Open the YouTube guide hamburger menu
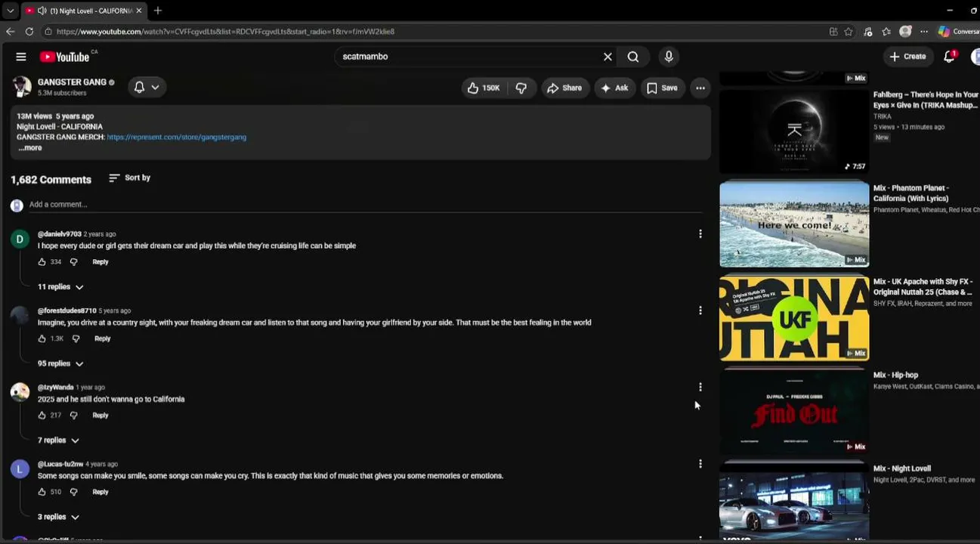 tap(21, 57)
